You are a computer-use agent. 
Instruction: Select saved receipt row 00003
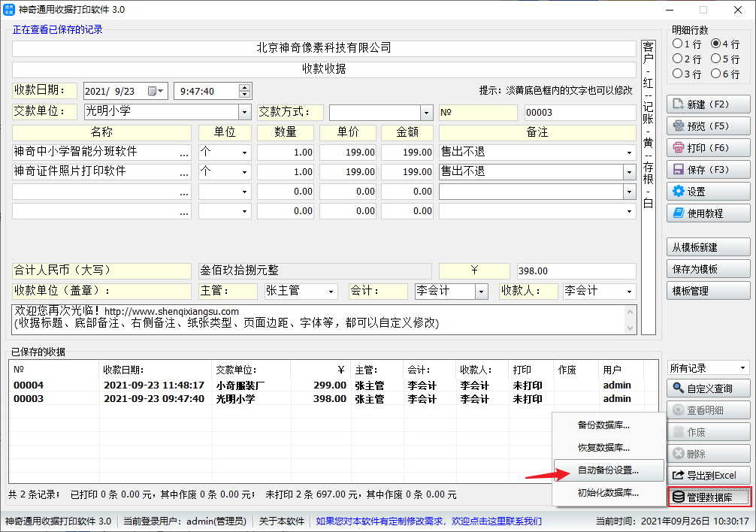(x=333, y=398)
